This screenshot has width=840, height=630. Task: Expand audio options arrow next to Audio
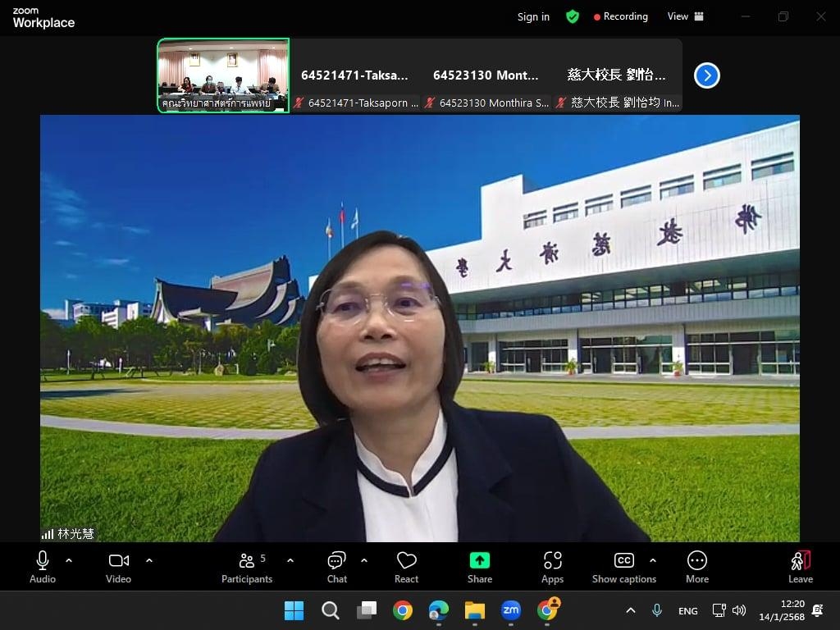(x=69, y=560)
